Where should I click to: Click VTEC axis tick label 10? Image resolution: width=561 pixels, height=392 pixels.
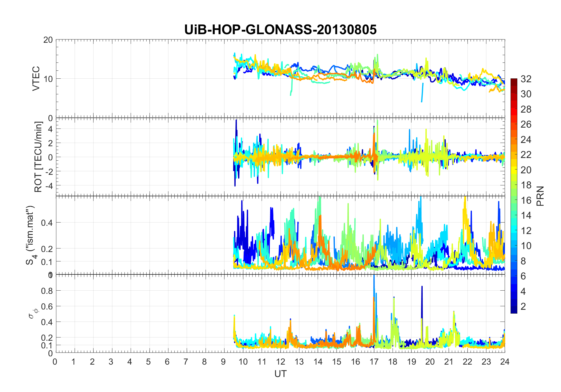[48, 79]
